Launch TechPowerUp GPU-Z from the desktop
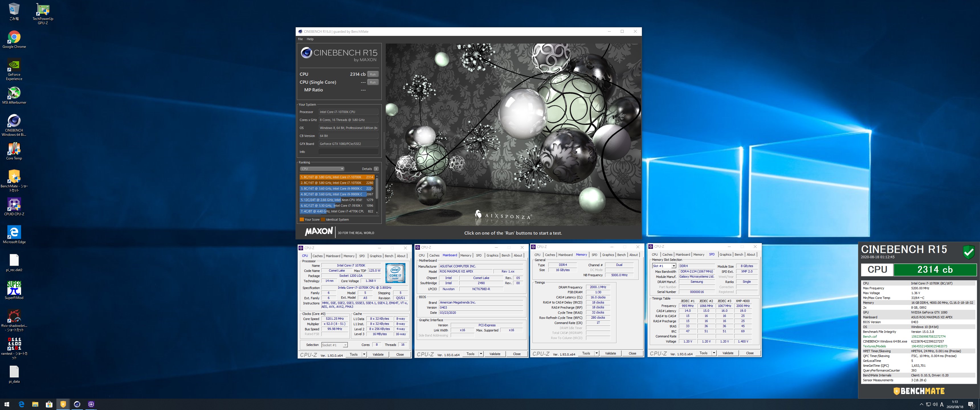Viewport: 980px width, 410px height. pos(43,13)
